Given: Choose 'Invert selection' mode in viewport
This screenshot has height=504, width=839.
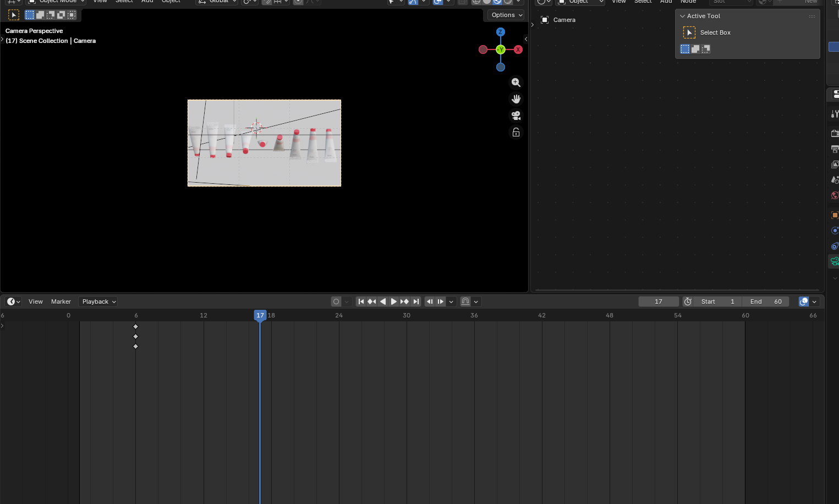Looking at the screenshot, I should (61, 15).
